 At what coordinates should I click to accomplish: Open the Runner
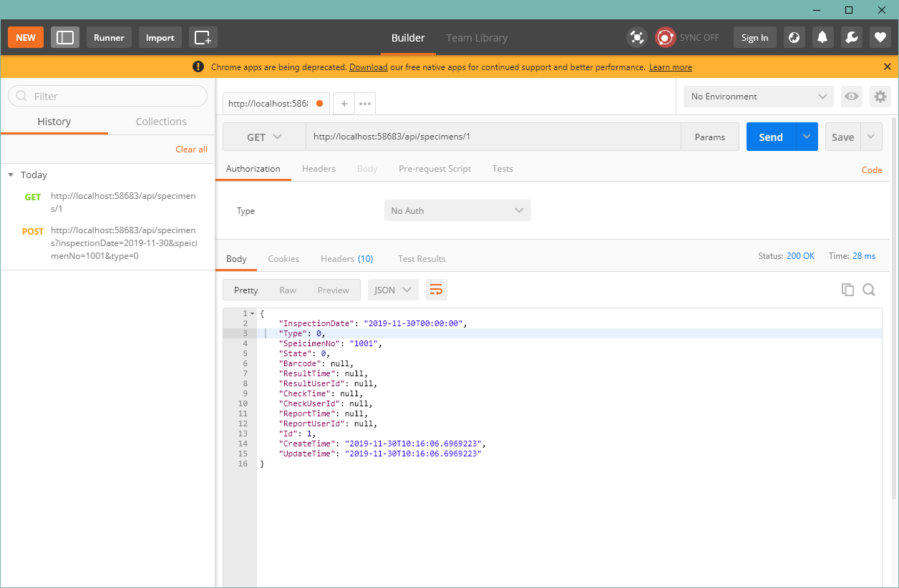tap(109, 37)
